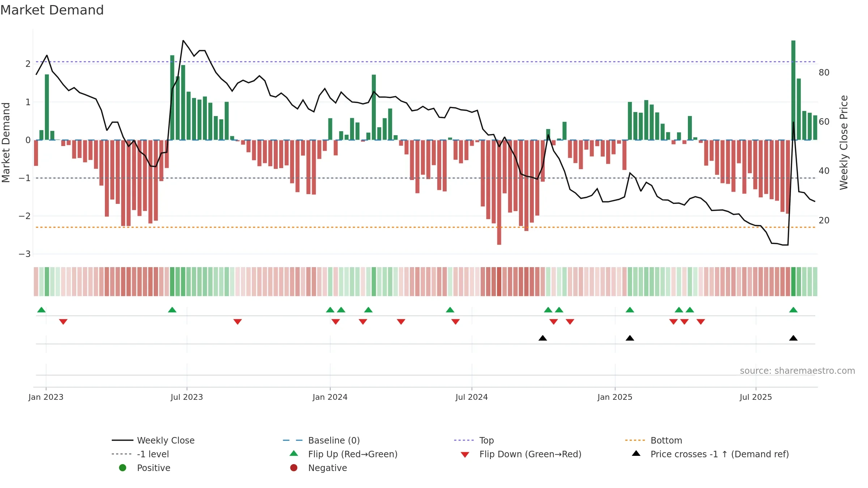Click the 80 tick on the right price axis
868x488 pixels.
824,73
